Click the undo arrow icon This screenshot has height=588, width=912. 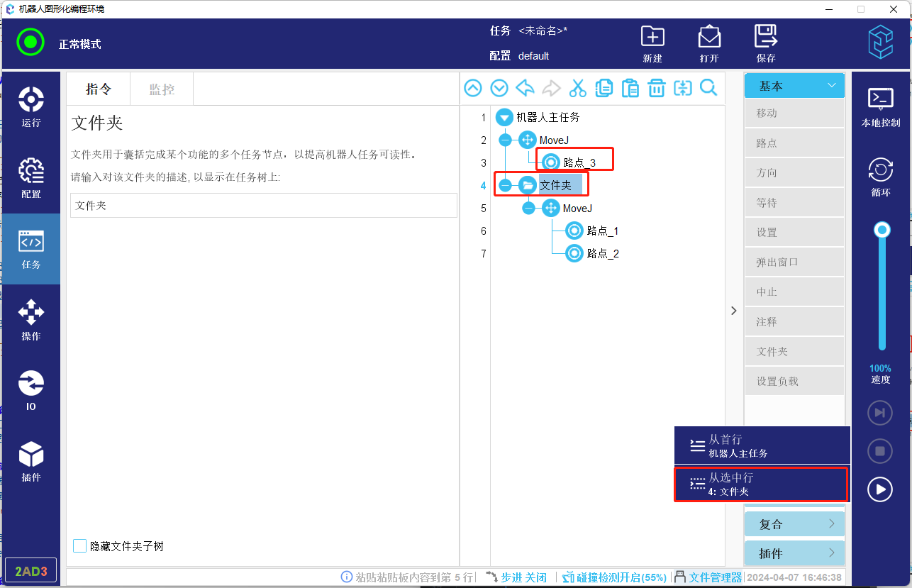[x=525, y=88]
